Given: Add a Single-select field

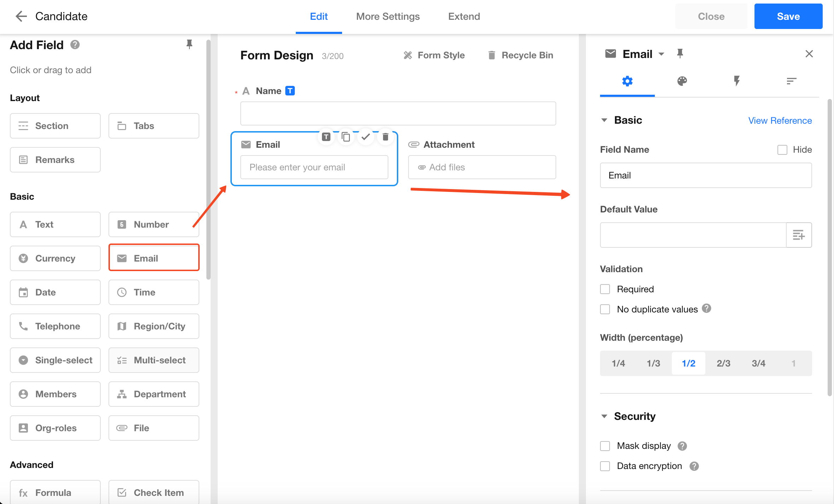Looking at the screenshot, I should tap(55, 360).
